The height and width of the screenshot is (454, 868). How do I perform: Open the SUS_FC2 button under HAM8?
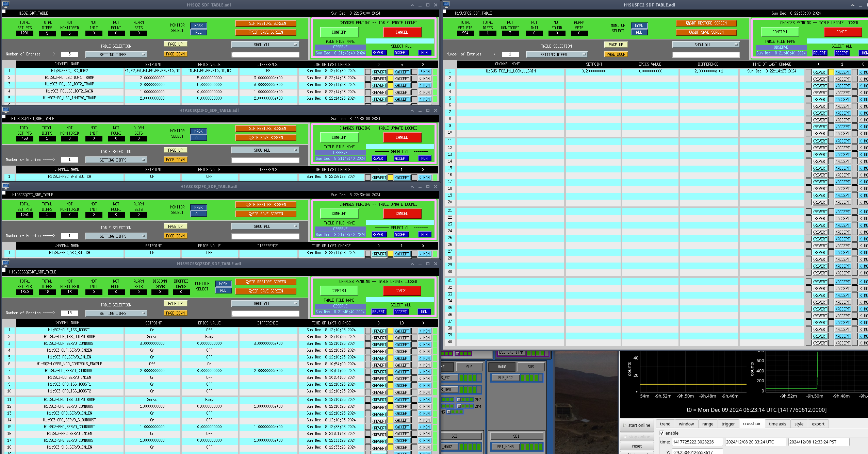tap(505, 377)
